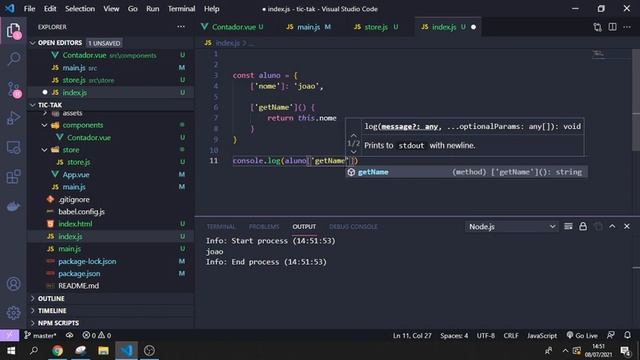Open the Extensions view
The image size is (640, 360).
click(13, 177)
